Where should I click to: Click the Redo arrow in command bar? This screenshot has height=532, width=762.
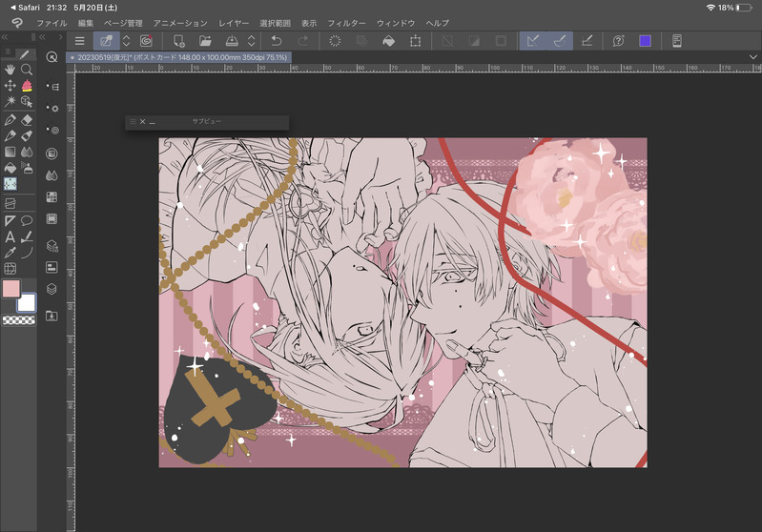pyautogui.click(x=302, y=41)
